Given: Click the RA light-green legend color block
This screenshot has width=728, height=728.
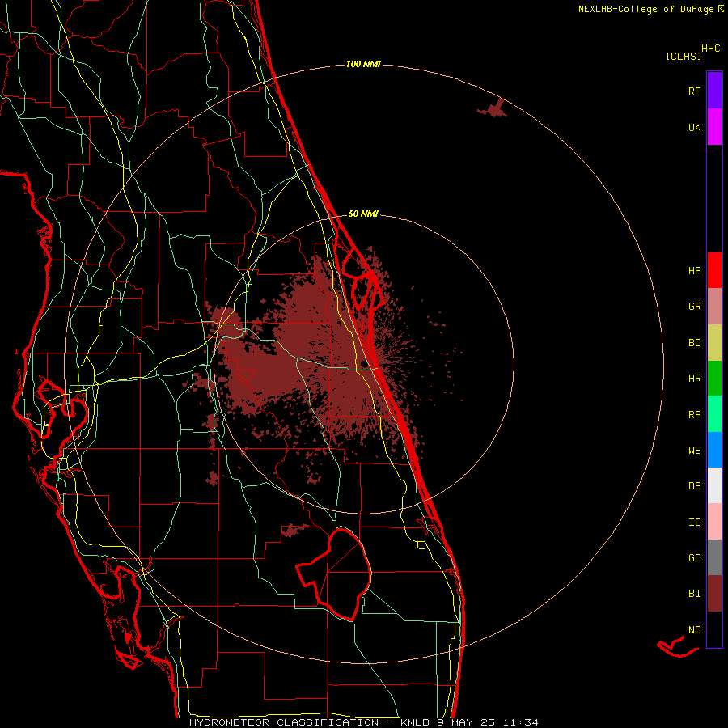Looking at the screenshot, I should coord(714,413).
